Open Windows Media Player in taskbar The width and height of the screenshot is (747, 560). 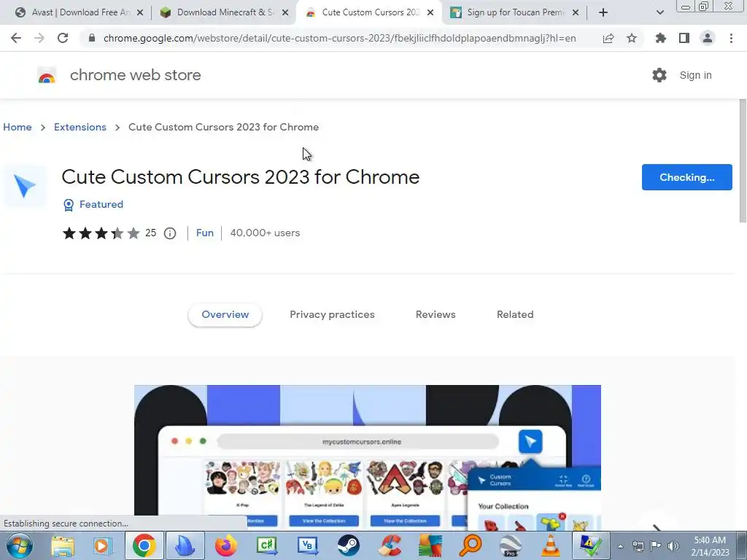[x=103, y=545]
